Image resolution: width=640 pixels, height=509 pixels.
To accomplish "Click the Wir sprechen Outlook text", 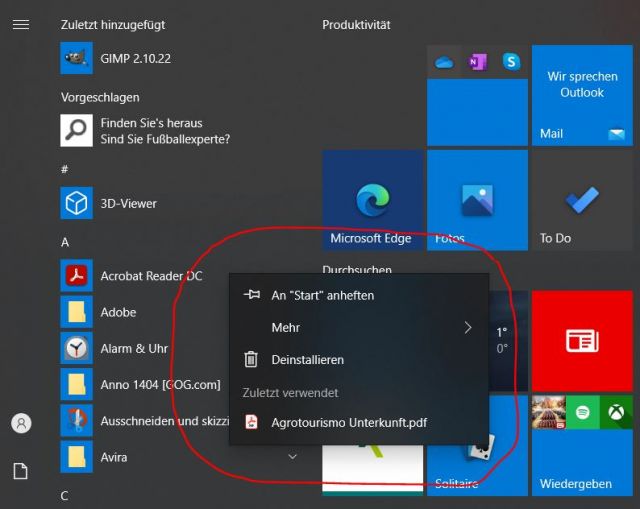I will coord(582,84).
